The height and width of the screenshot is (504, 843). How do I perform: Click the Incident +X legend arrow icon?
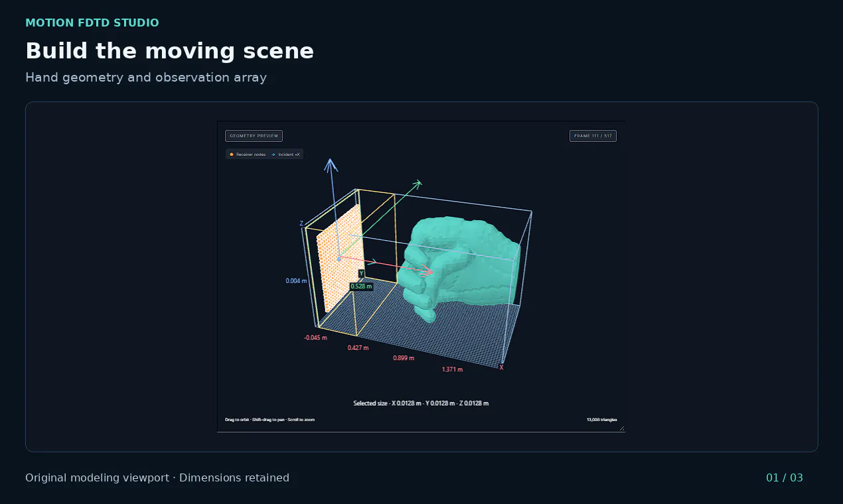pos(273,155)
